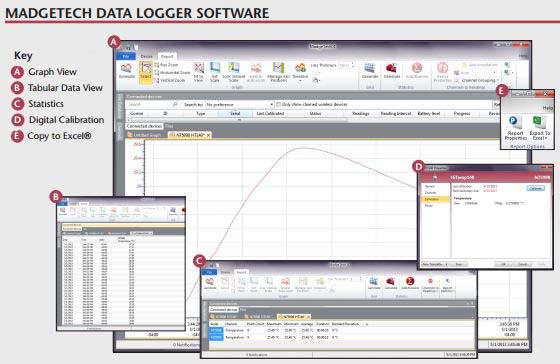Expand the Timeshift dropdown arrow

coord(300,81)
